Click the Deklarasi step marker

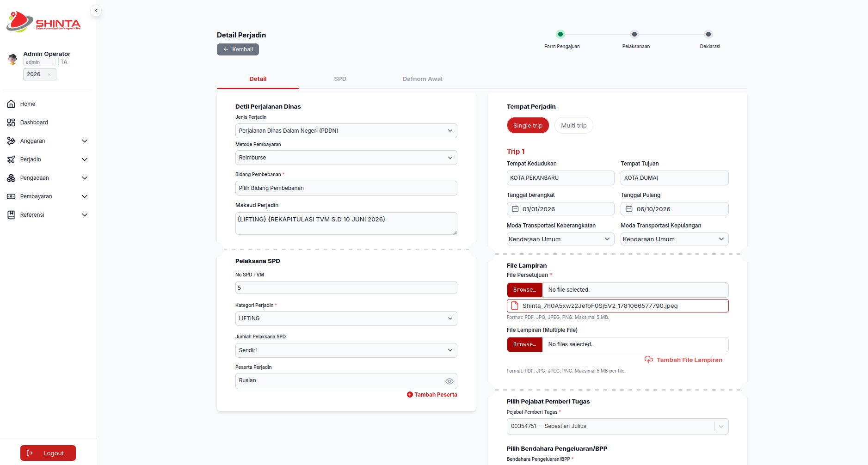click(708, 34)
